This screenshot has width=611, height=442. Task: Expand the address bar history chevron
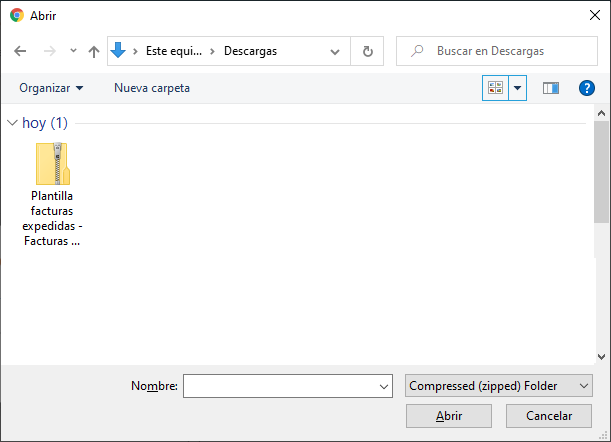point(335,51)
